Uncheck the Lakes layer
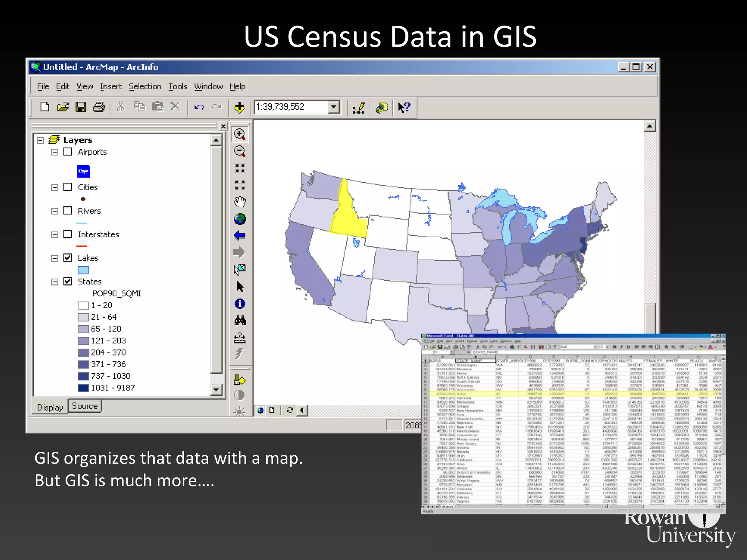 click(68, 258)
